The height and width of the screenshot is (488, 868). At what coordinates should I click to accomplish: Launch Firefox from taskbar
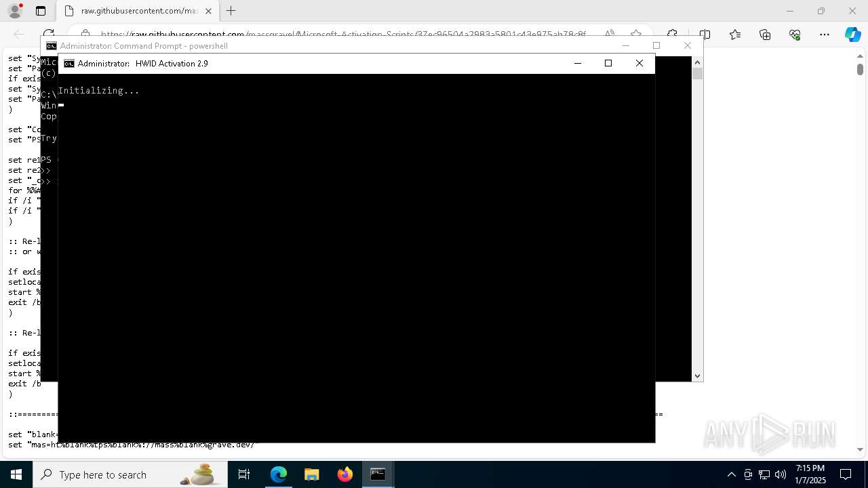point(345,474)
